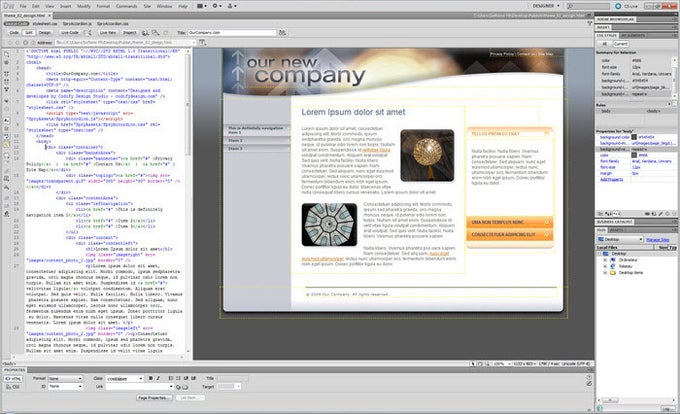Expand the second orange accordion panel arrow

pos(546,235)
